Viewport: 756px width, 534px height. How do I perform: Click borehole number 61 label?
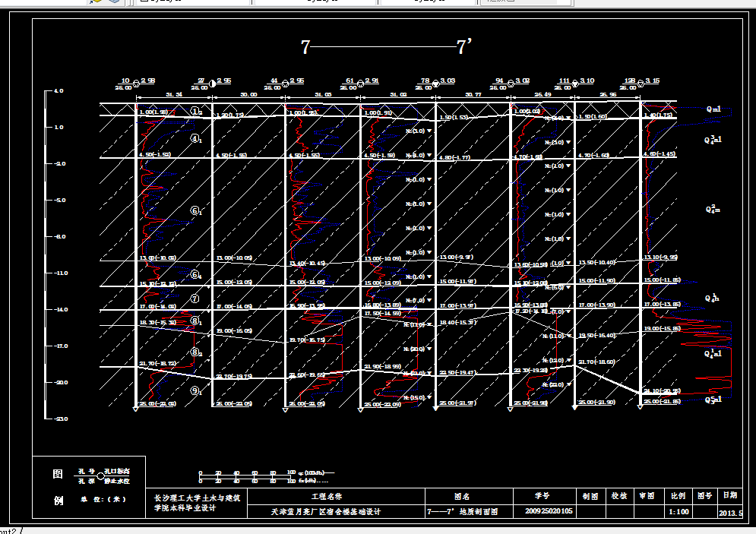pyautogui.click(x=350, y=81)
